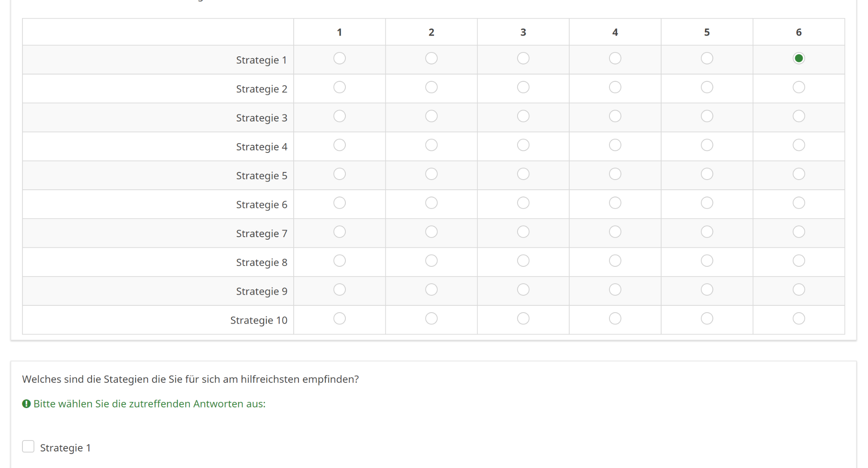Select rating 4 for Strategie 8
This screenshot has height=468, width=868.
pos(615,261)
